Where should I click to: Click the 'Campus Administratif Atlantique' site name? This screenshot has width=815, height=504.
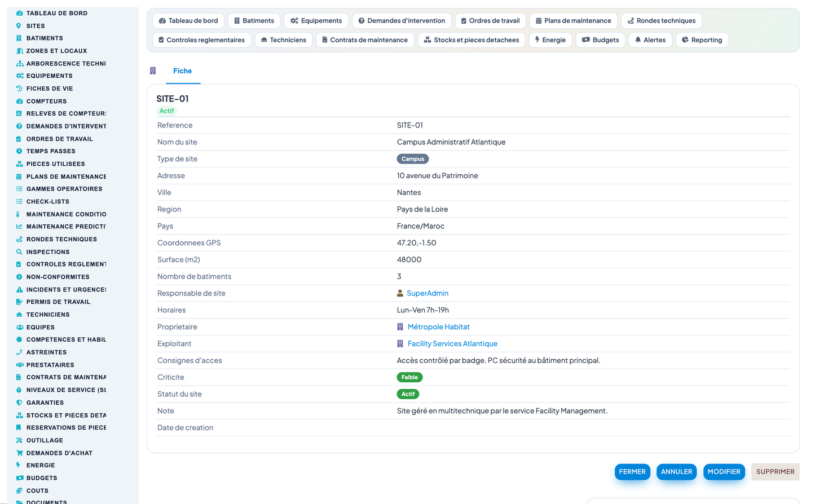pos(451,142)
